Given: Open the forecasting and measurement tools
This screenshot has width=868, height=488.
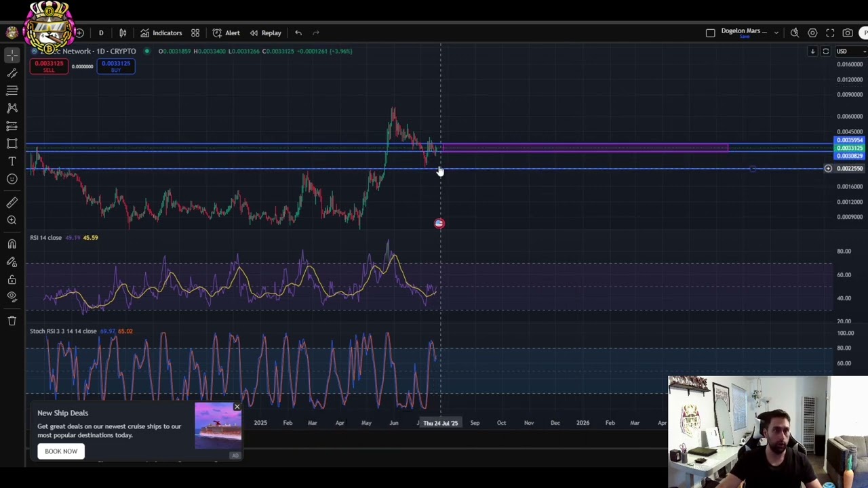Looking at the screenshot, I should coord(12,126).
